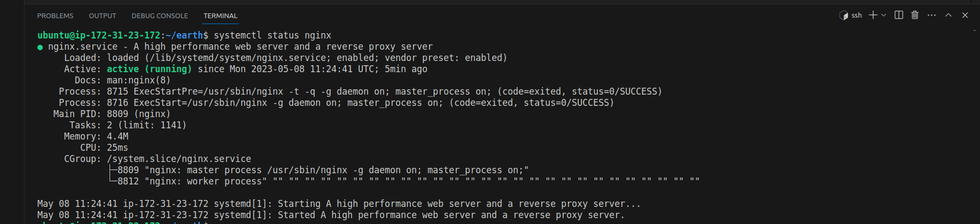The image size is (980, 224).
Task: Close the bottom panel
Action: [965, 16]
